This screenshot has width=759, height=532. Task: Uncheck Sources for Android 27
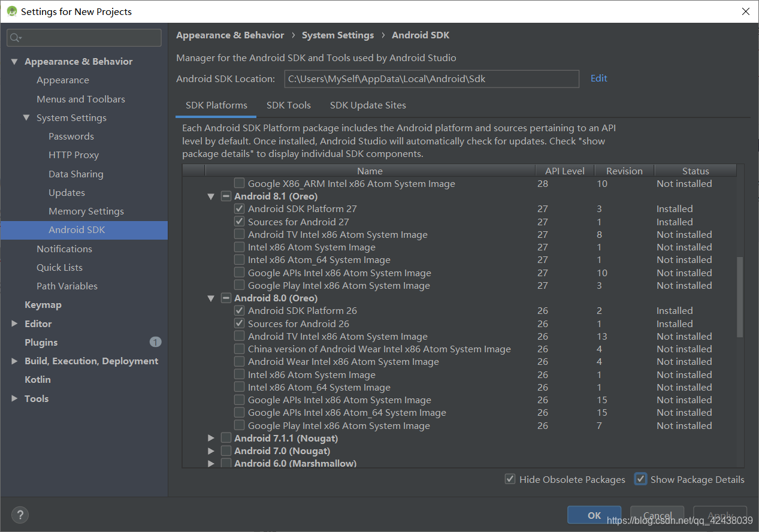[x=239, y=222]
